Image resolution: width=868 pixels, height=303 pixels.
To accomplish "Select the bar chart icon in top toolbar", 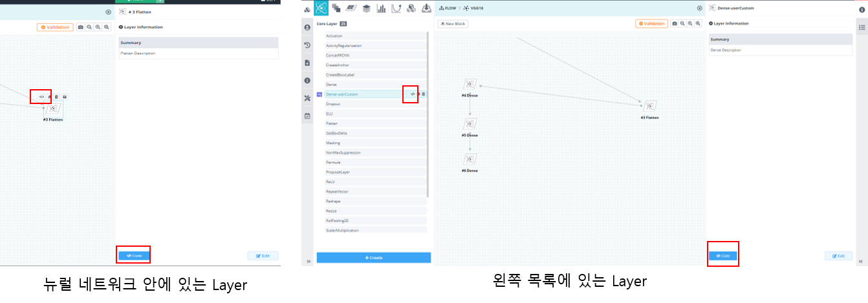I will point(382,8).
